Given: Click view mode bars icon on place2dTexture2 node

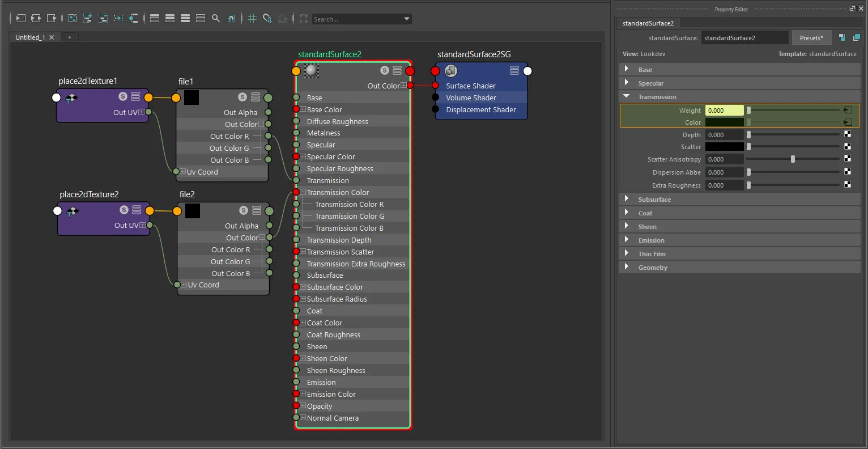Looking at the screenshot, I should 137,210.
